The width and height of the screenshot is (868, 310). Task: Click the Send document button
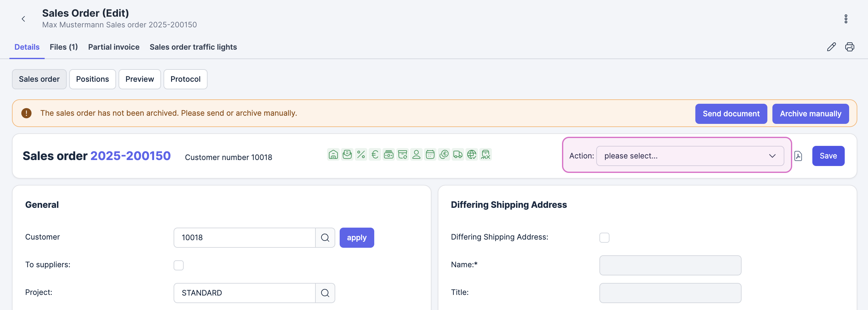coord(731,114)
